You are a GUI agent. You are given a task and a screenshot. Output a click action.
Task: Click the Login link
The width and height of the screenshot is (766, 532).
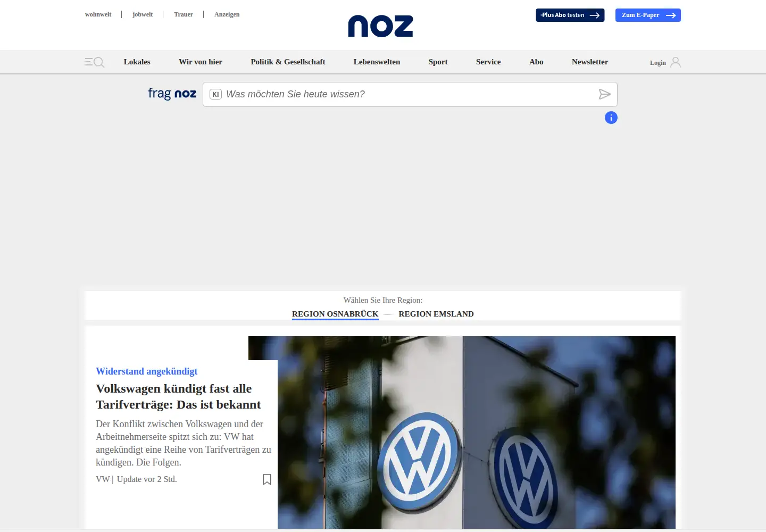[x=658, y=63]
